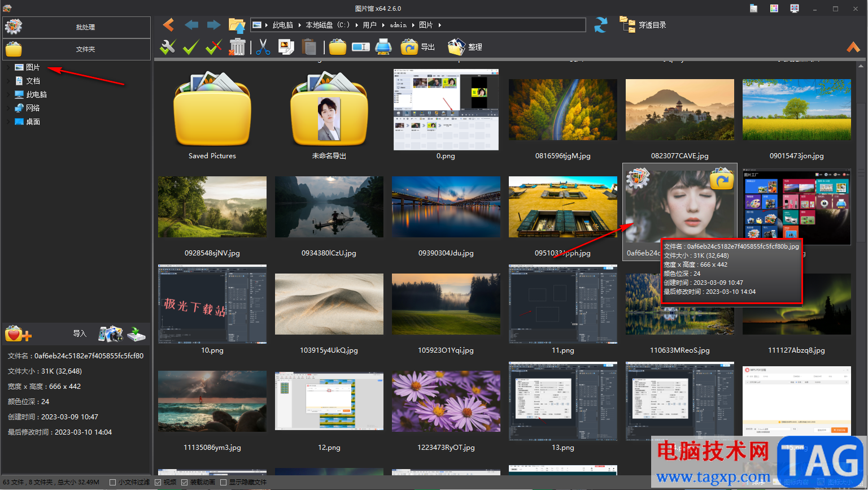
Task: Select the Saved Pictures folder
Action: [x=212, y=109]
